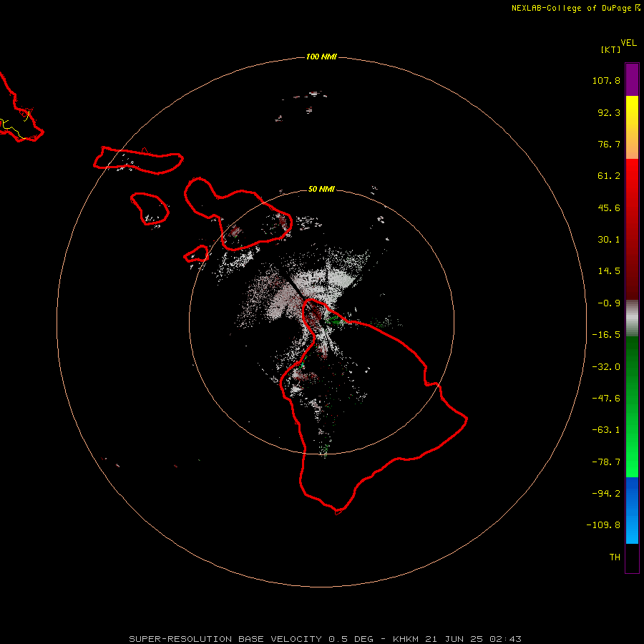The width and height of the screenshot is (644, 644).
Task: Click the 100 NMI range ring label
Action: point(321,57)
